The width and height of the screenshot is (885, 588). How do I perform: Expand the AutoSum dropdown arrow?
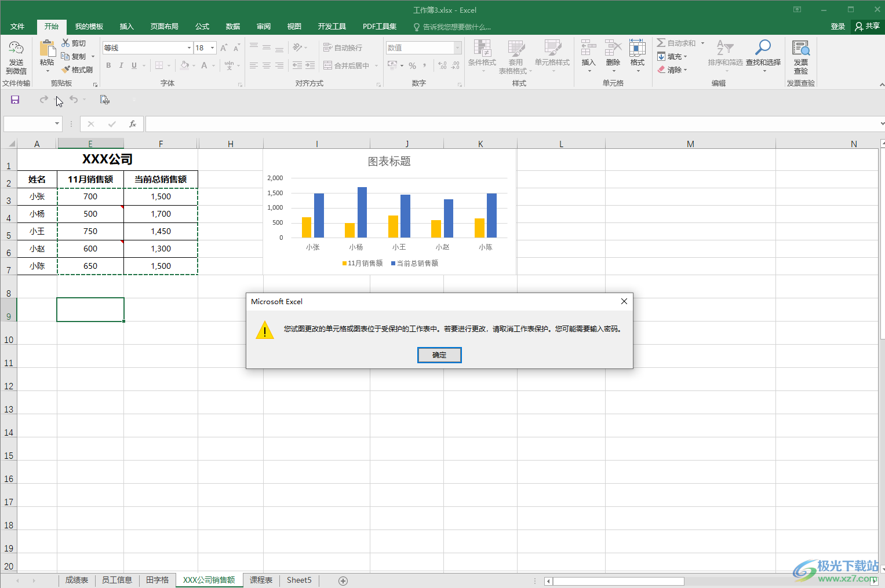(x=702, y=43)
